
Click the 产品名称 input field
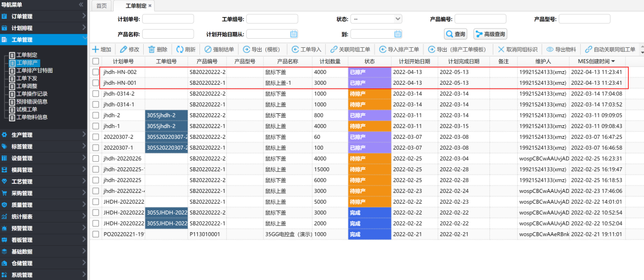(168, 34)
